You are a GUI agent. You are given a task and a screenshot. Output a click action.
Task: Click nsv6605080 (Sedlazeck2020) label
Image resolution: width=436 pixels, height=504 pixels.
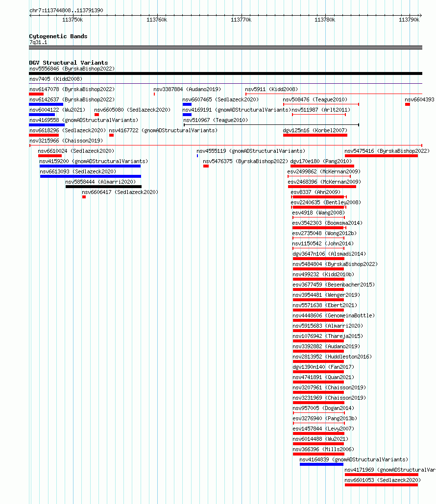(132, 110)
